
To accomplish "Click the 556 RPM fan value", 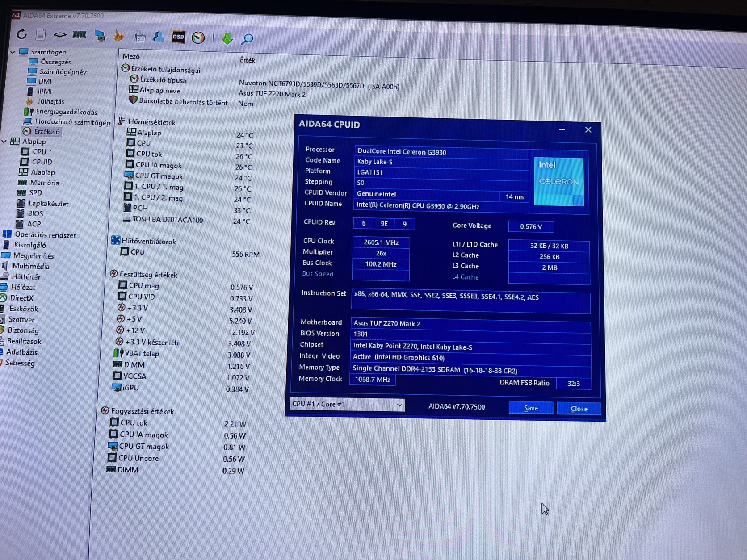I will pyautogui.click(x=246, y=254).
